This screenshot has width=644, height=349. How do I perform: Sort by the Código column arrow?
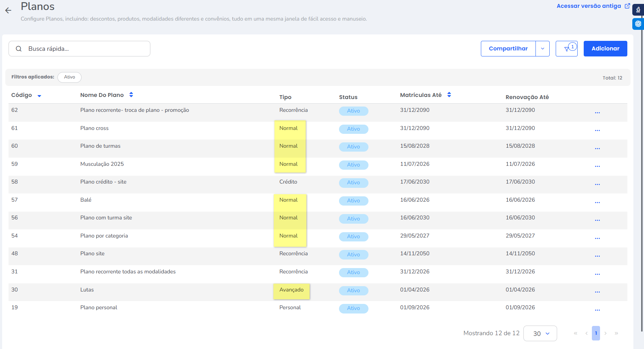point(39,96)
